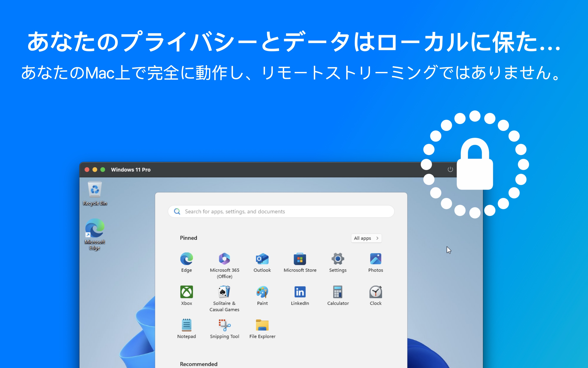Click the search magnifier icon
Image resolution: width=588 pixels, height=368 pixels.
coord(177,211)
